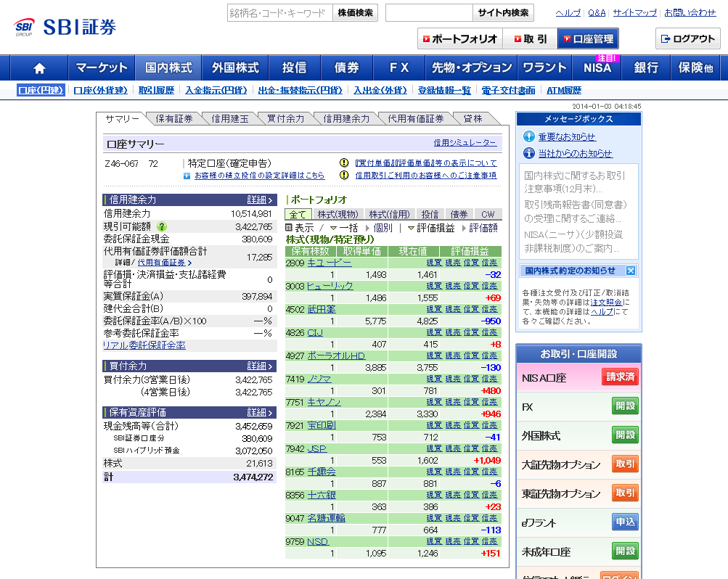Open 入金指示(円貨) link
Screen dimensions: 728x579
pyautogui.click(x=216, y=91)
